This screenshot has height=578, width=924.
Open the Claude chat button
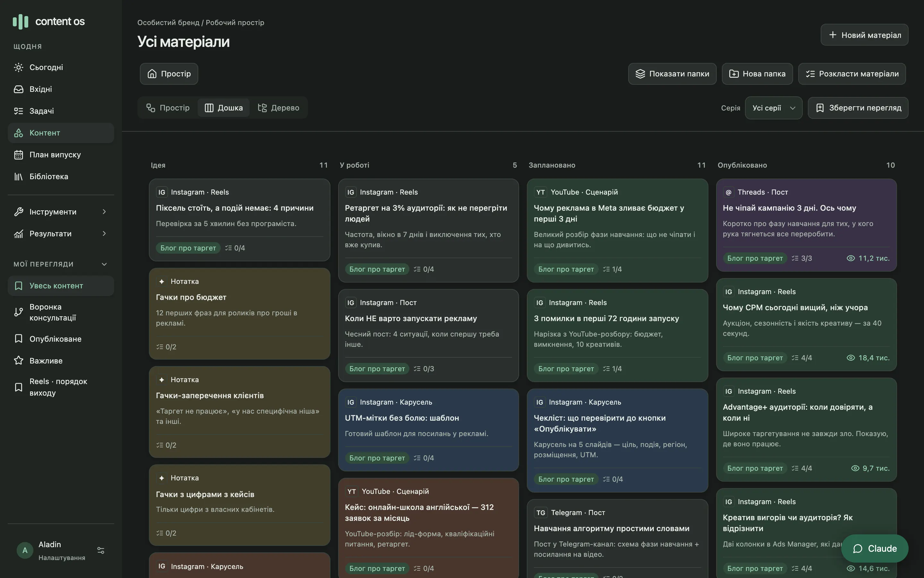(x=874, y=548)
